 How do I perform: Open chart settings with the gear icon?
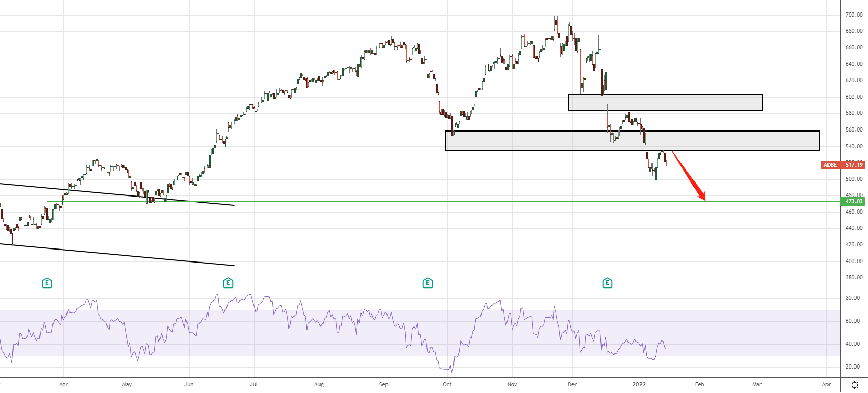pyautogui.click(x=854, y=385)
